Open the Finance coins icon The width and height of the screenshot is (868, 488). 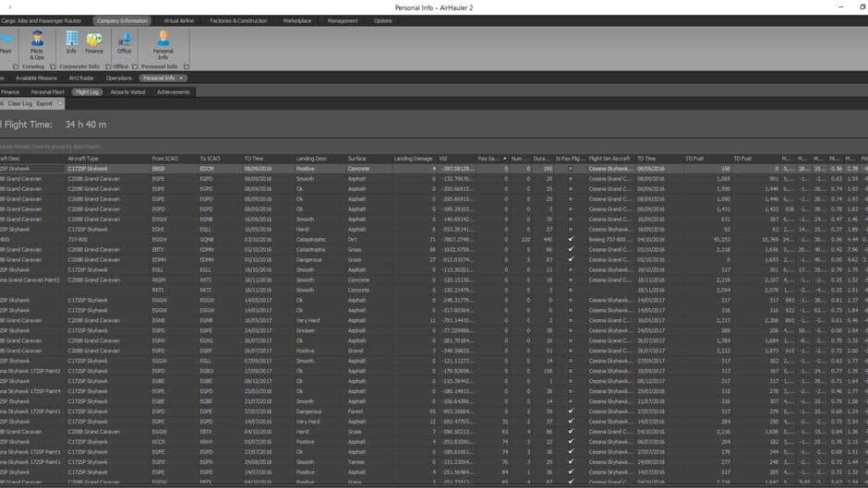[94, 42]
